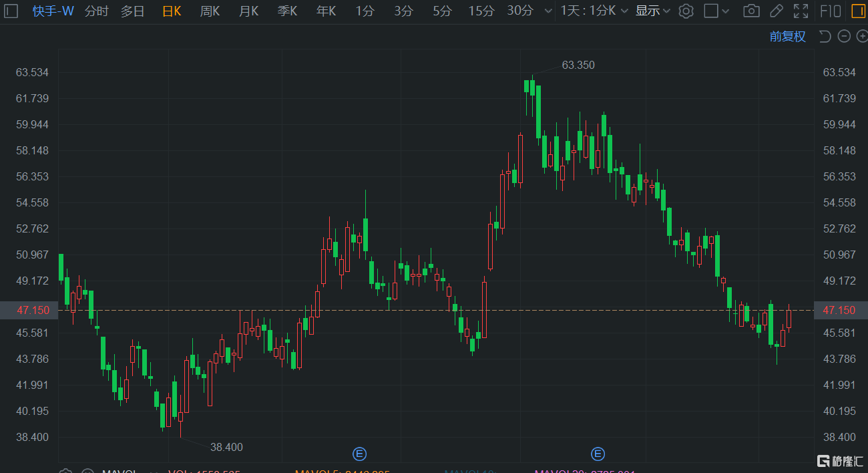The height and width of the screenshot is (473, 868).
Task: Expand more minute periods arrow after 30分
Action: pos(548,11)
